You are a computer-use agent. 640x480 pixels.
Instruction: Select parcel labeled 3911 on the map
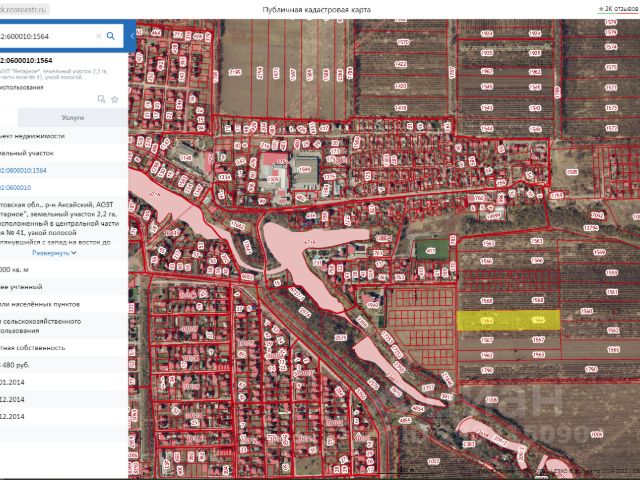[x=447, y=396]
